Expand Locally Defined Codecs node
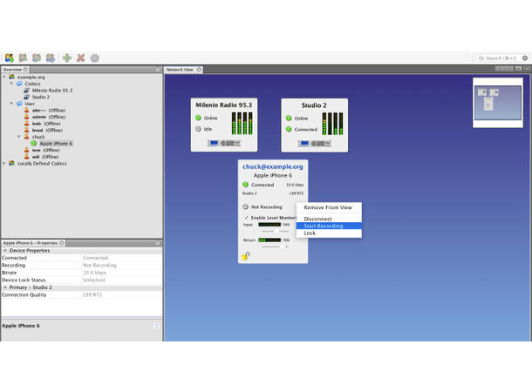532x392 pixels. pyautogui.click(x=4, y=163)
